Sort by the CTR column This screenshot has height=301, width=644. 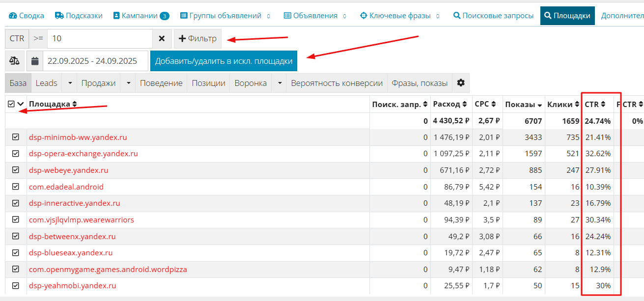(x=595, y=104)
